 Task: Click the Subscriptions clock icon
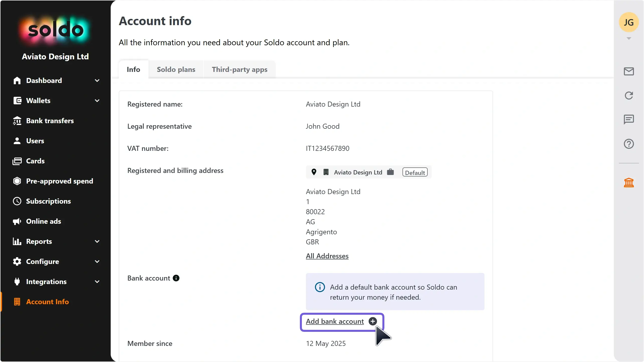pyautogui.click(x=17, y=201)
